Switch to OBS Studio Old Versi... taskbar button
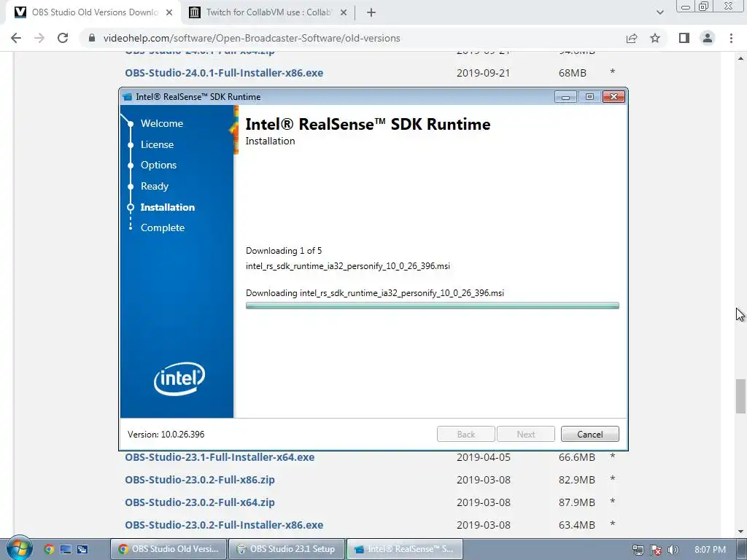747x560 pixels. (x=169, y=549)
